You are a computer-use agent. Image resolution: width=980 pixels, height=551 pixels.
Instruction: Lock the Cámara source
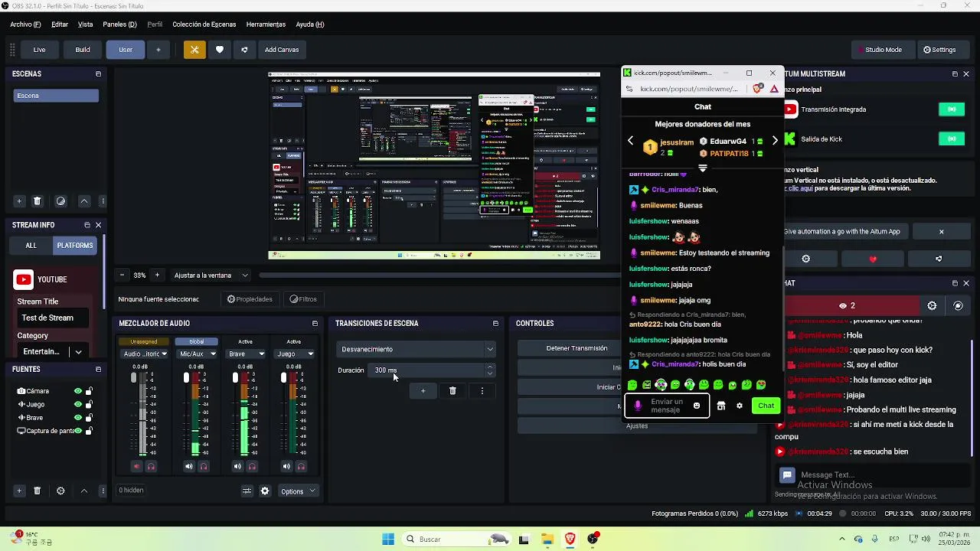coord(89,391)
